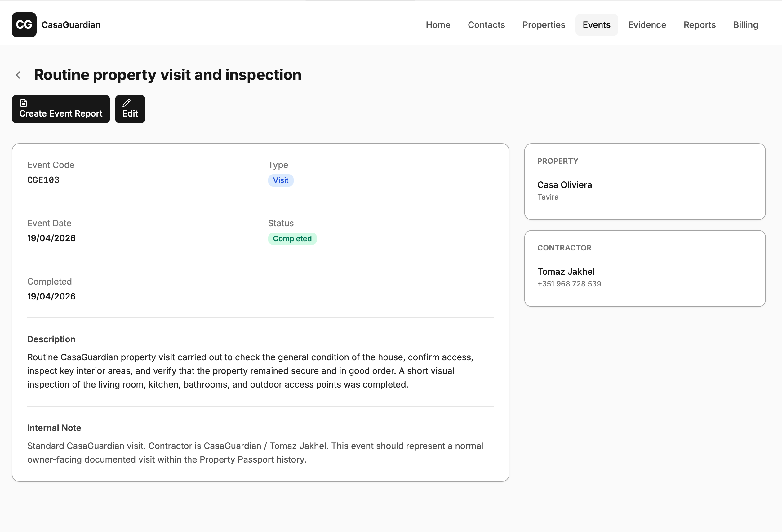Click the Status label
The width and height of the screenshot is (782, 532).
click(x=281, y=223)
